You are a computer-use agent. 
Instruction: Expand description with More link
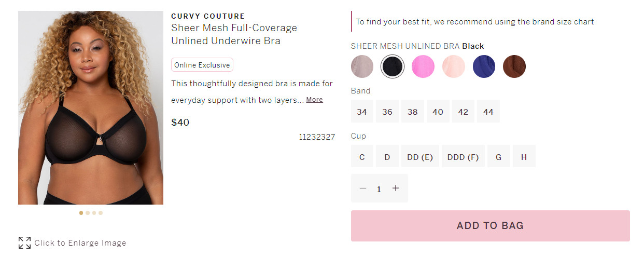pos(314,100)
